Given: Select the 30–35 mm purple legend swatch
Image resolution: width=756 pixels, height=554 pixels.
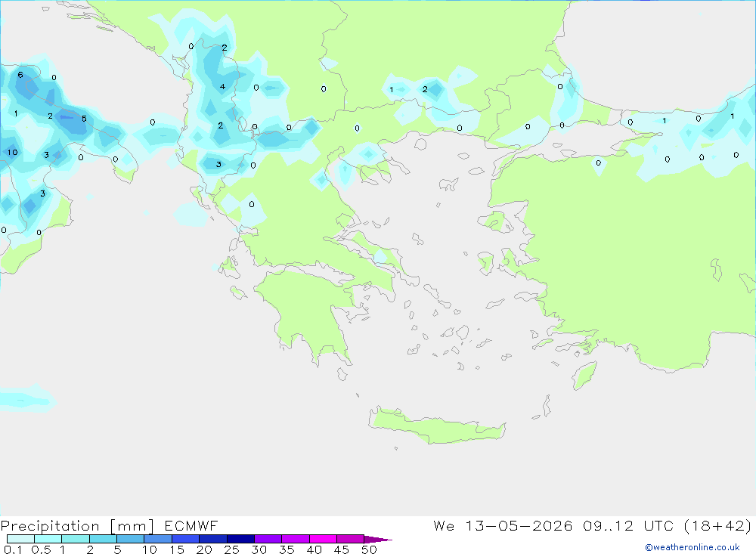Looking at the screenshot, I should [268, 539].
